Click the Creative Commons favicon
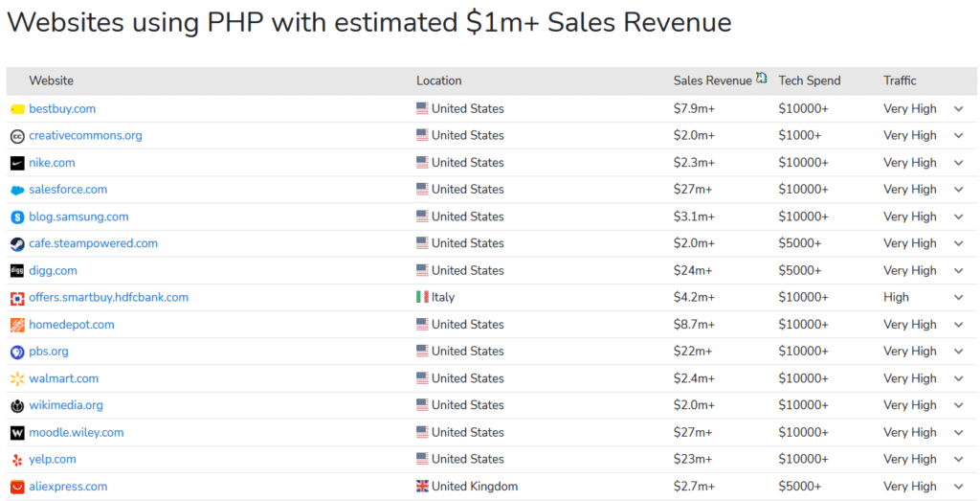This screenshot has height=501, width=980. [x=17, y=136]
